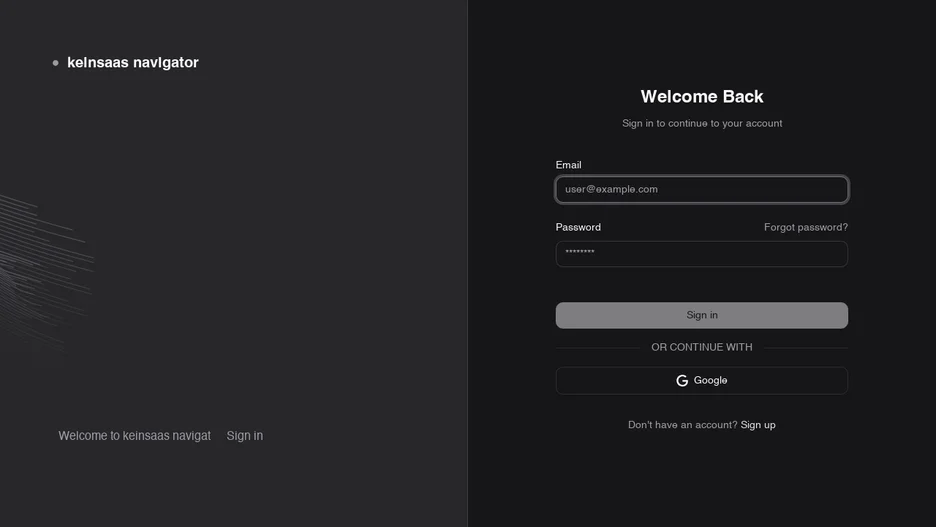Continue with the Google button
Image resolution: width=936 pixels, height=527 pixels.
pyautogui.click(x=701, y=381)
